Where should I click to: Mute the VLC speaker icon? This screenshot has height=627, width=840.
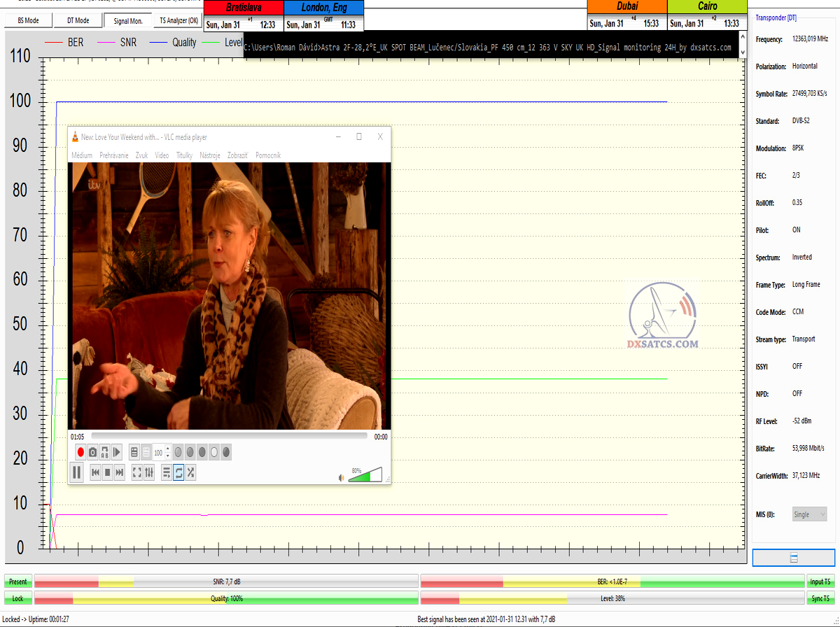[x=342, y=478]
